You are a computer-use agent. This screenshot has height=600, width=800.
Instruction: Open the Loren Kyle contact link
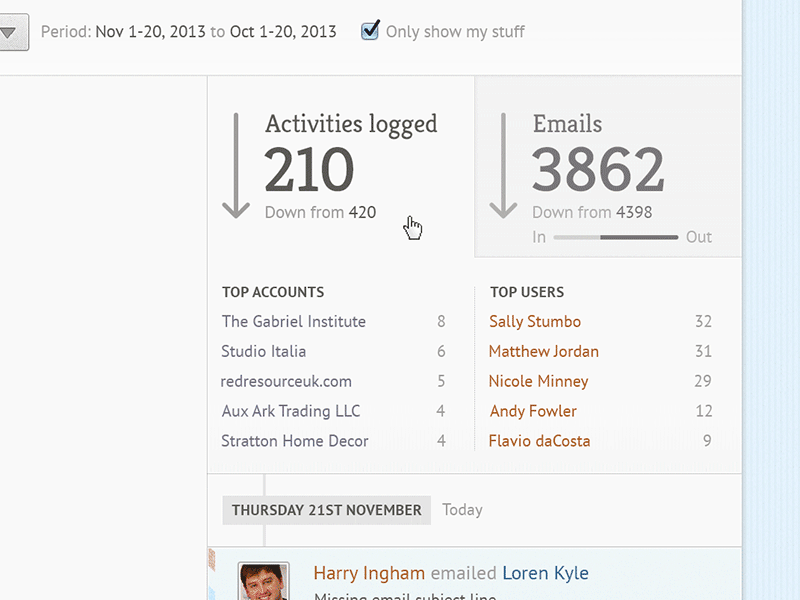click(545, 573)
